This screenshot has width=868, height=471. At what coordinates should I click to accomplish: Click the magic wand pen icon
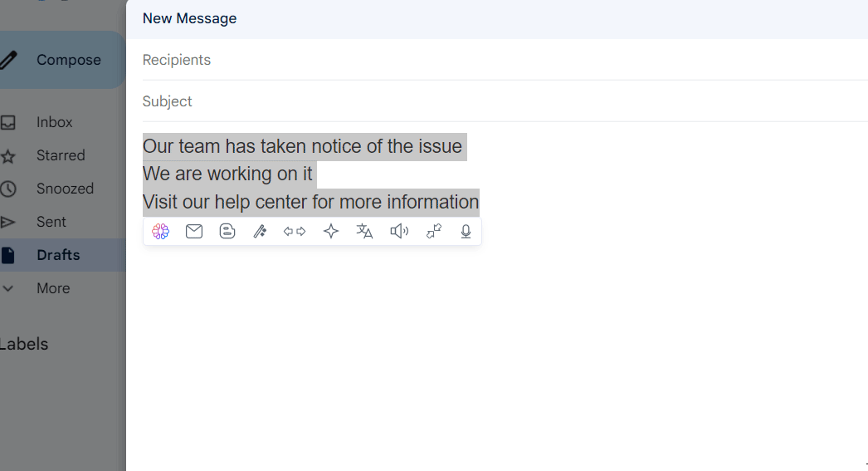click(x=260, y=232)
